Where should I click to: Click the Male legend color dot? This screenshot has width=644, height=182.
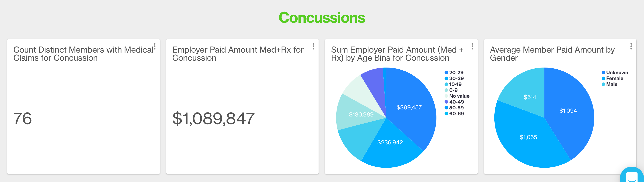click(x=603, y=84)
